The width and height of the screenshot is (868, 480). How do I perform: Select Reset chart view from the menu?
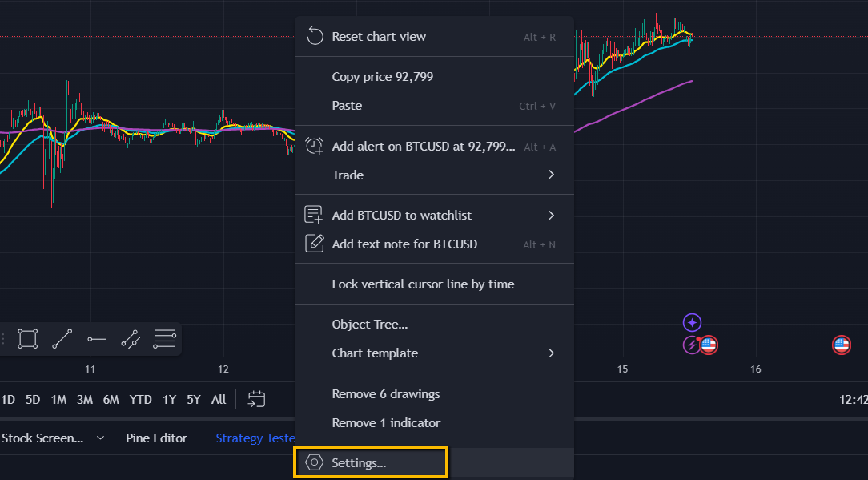coord(379,36)
